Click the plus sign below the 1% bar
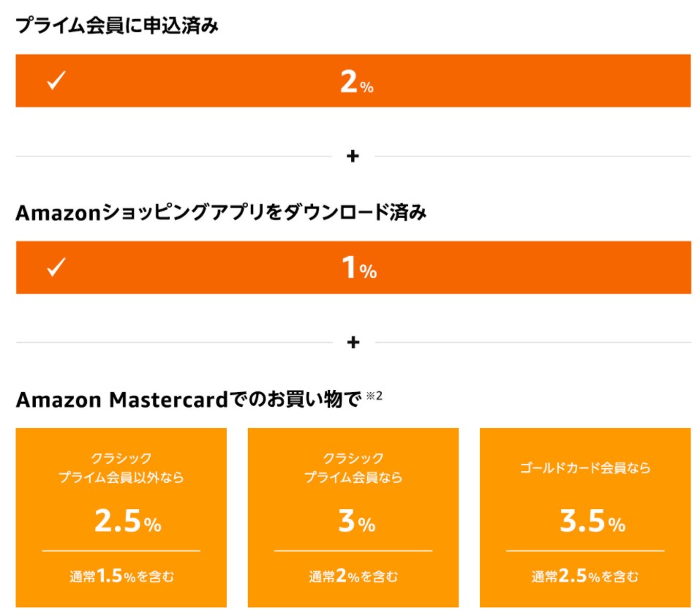Image resolution: width=700 pixels, height=616 pixels. click(x=353, y=342)
